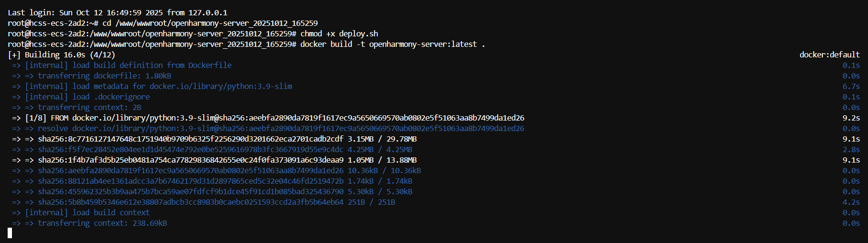Click the "cd /www/wwwroot" command line
The width and height of the screenshot is (868, 243).
tap(210, 23)
